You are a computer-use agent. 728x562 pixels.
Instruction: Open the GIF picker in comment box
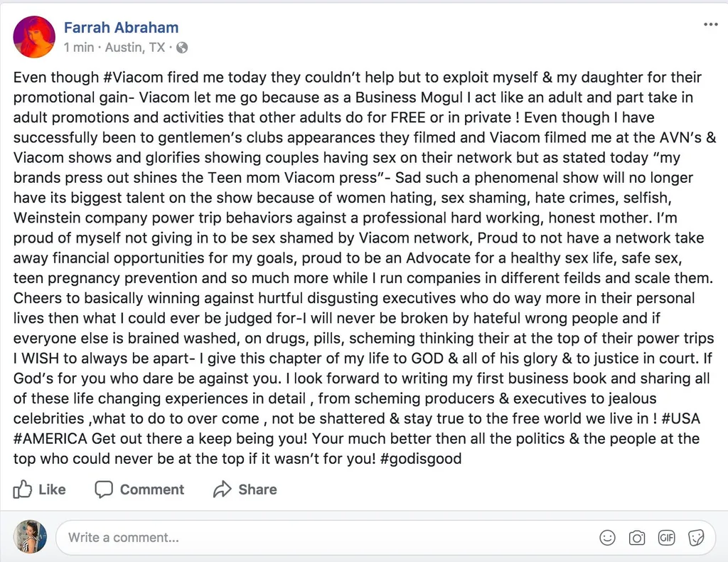tap(666, 538)
